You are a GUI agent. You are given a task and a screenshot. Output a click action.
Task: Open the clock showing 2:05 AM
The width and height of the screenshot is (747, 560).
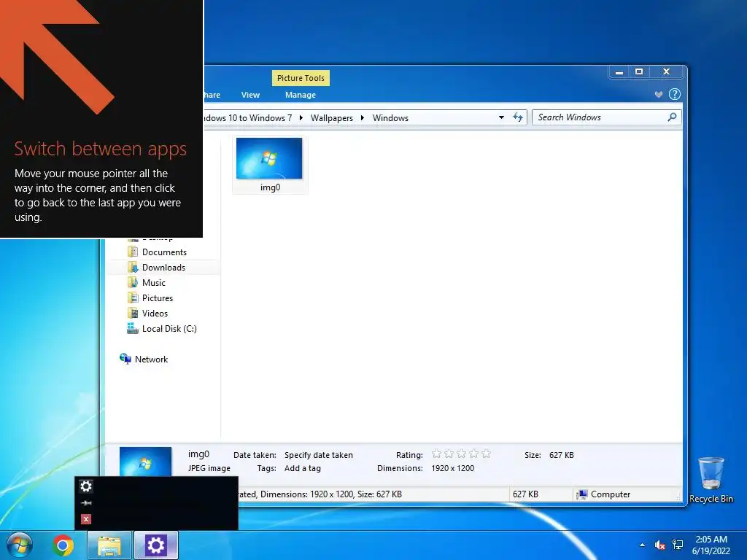coord(711,545)
